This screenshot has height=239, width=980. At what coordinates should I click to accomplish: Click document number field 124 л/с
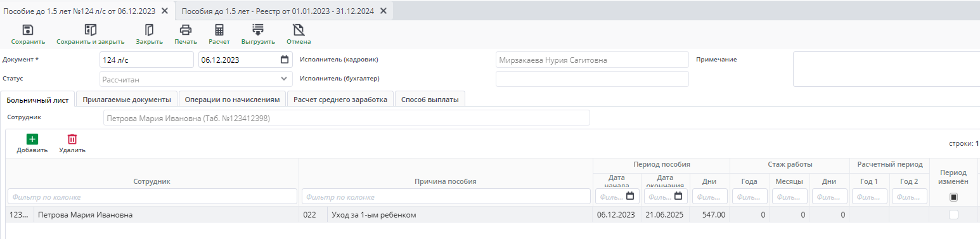146,60
